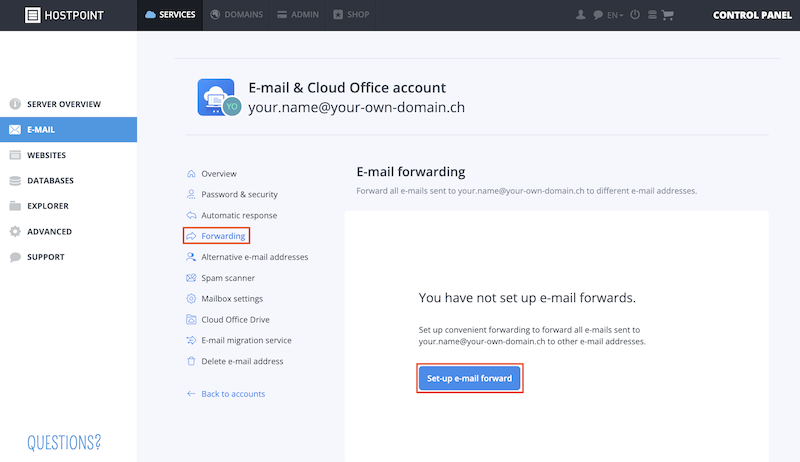Go to the Shop tab

pyautogui.click(x=351, y=15)
